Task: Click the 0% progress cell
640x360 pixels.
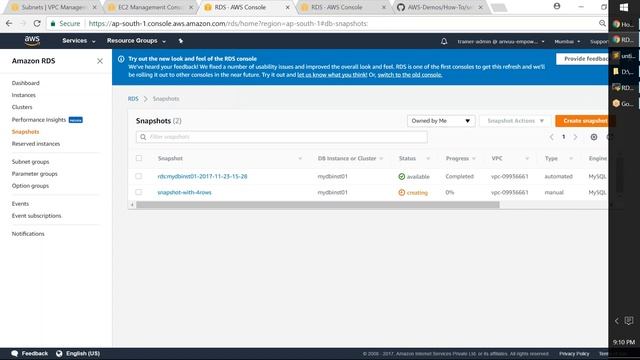Action: point(450,192)
